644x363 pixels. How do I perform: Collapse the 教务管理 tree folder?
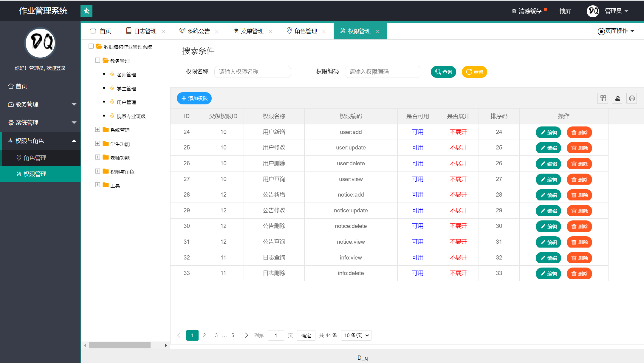[97, 60]
